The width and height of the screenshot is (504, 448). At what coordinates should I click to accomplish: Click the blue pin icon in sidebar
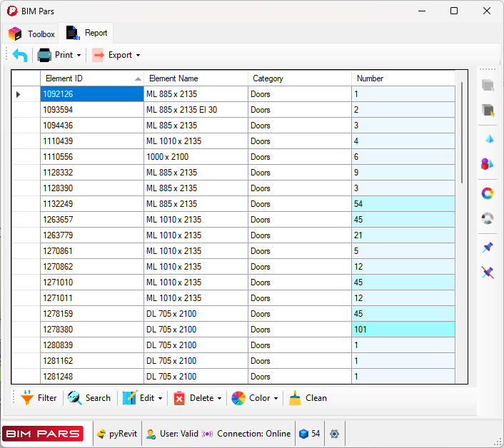tap(488, 247)
